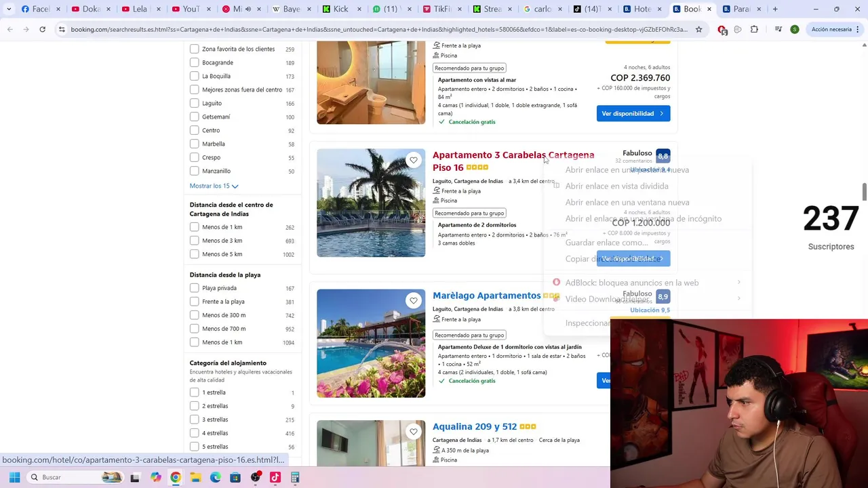The image size is (868, 488).
Task: Expand Mostrar los 15 zones list
Action: click(214, 186)
